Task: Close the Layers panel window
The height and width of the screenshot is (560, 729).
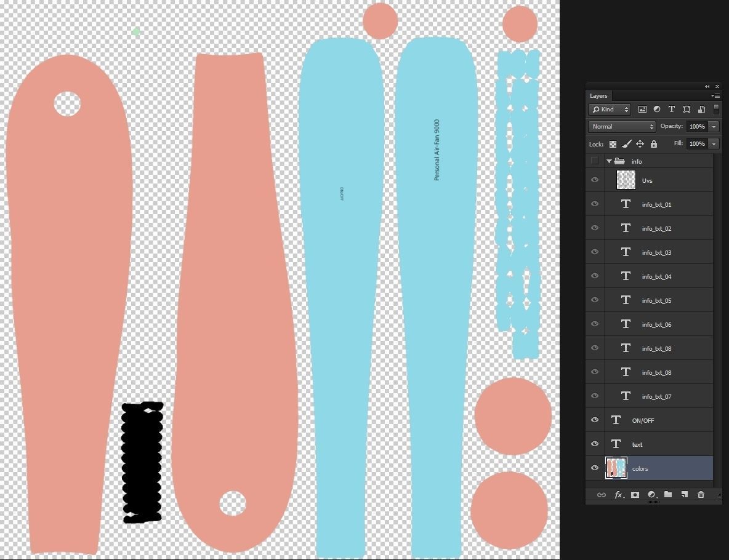Action: 717,86
